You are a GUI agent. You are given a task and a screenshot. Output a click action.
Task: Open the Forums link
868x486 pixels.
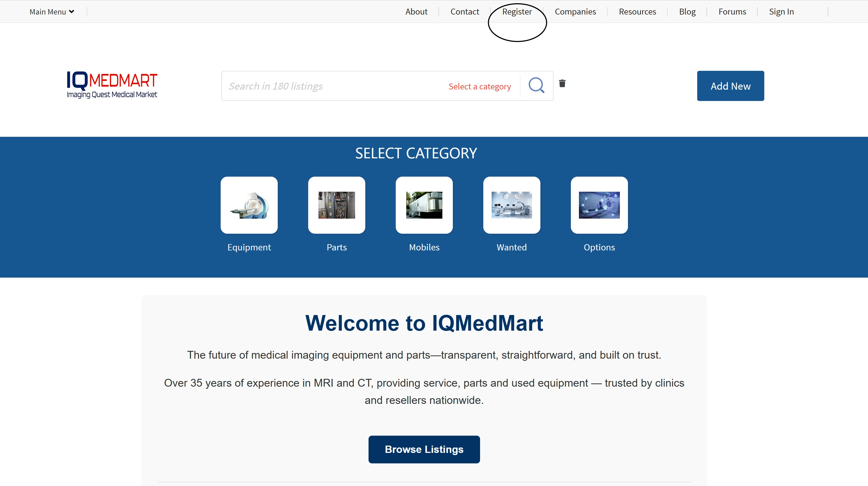coord(732,12)
